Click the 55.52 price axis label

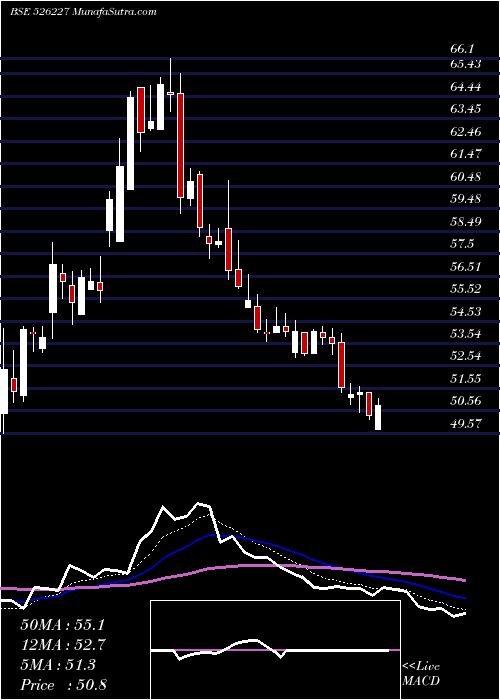coord(466,289)
